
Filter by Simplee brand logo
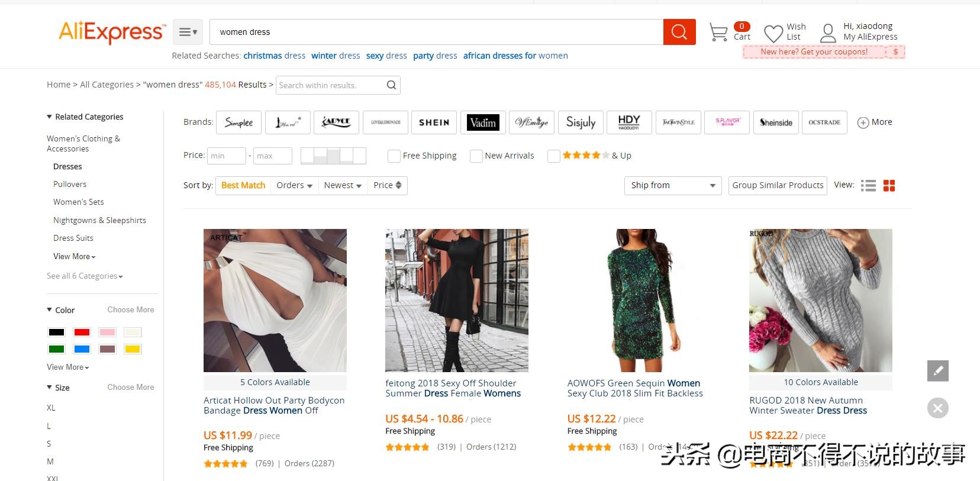click(x=238, y=122)
